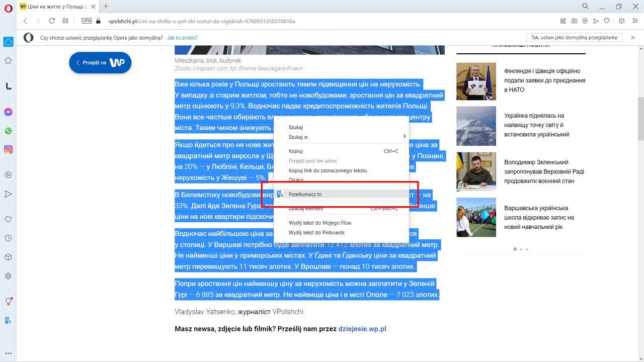Viewport: 644px width, 362px height.
Task: Open Finland and Sweden NATO news headline
Action: (545, 80)
